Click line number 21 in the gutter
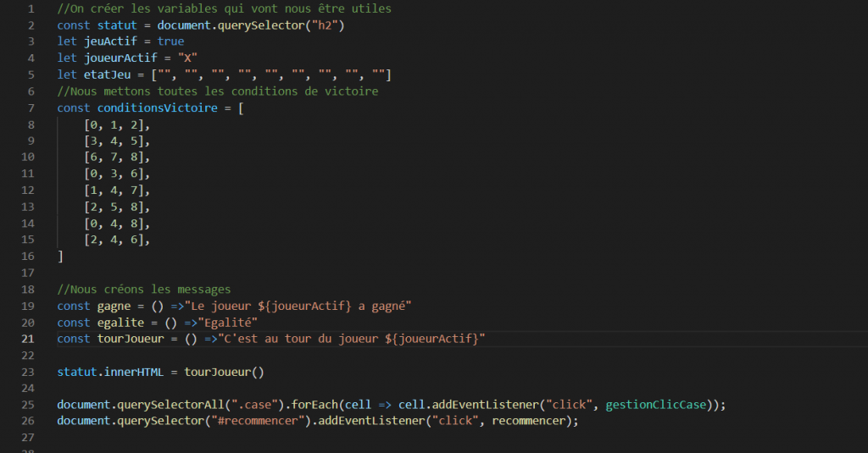The width and height of the screenshot is (868, 453). [28, 339]
